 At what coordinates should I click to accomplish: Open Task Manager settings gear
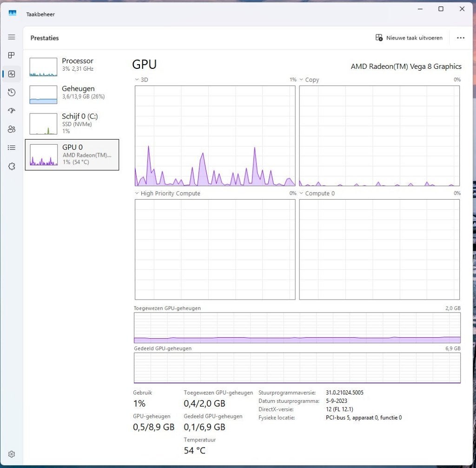[x=12, y=454]
